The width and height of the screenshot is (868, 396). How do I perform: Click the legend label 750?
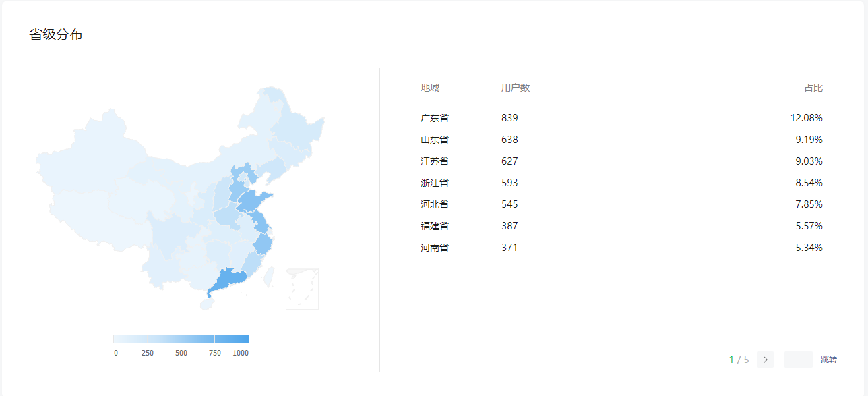(215, 353)
